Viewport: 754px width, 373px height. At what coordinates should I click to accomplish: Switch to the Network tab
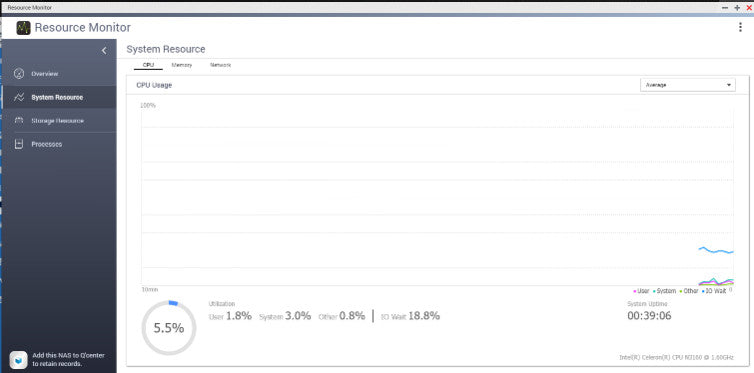[221, 65]
